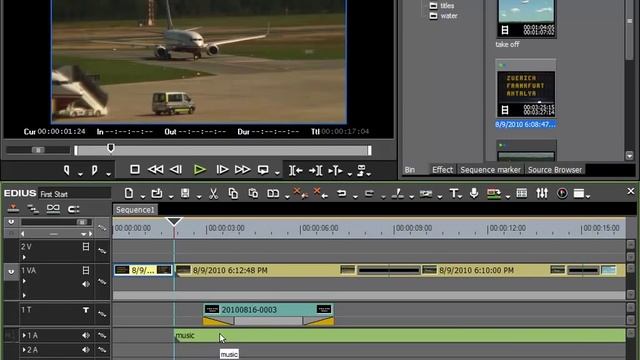Click the rewind button
Viewport: 640px width, 360px height.
[155, 169]
